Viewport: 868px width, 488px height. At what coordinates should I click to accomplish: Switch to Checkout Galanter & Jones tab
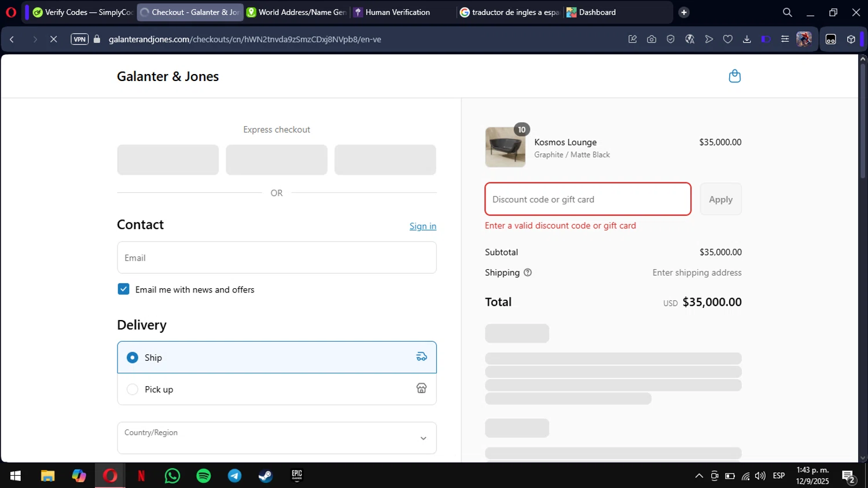point(190,12)
